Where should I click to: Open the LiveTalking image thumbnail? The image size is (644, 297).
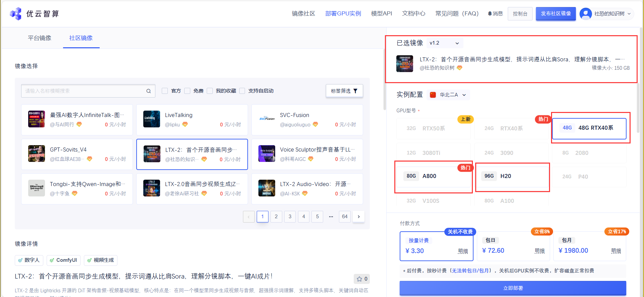[152, 119]
